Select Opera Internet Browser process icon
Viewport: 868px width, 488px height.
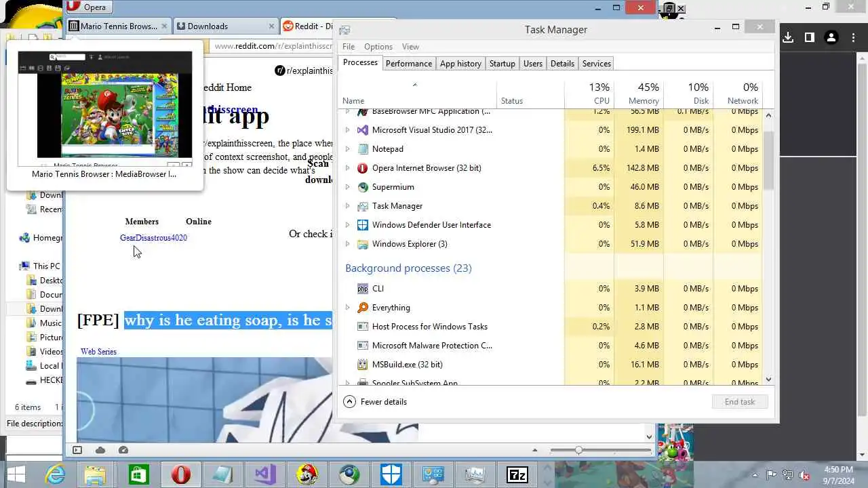(x=363, y=168)
